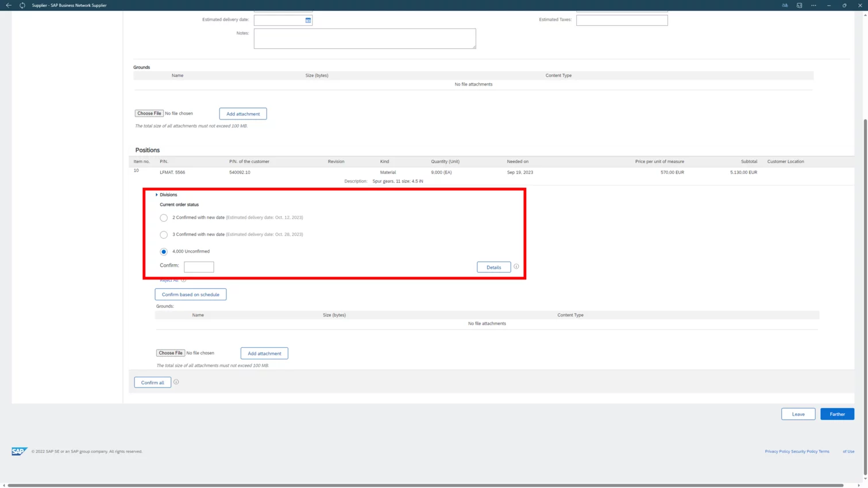Open the translate page icon in title bar
The image size is (868, 488).
[785, 5]
